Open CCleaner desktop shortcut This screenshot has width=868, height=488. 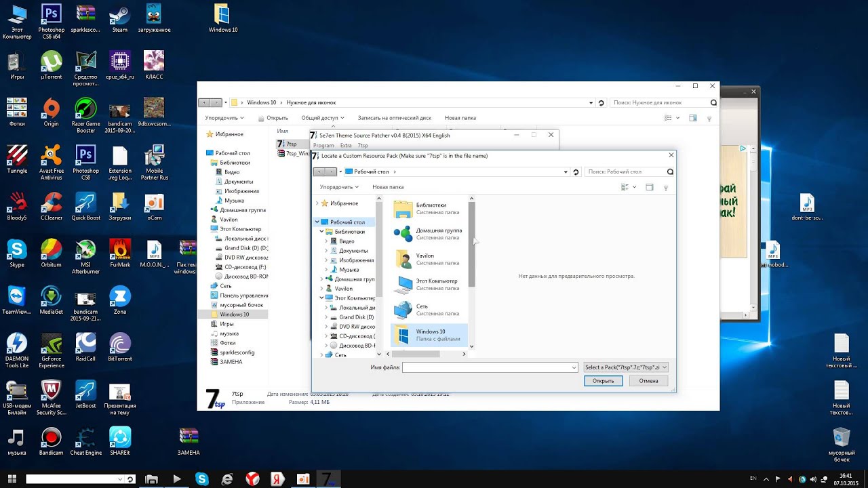pos(52,206)
